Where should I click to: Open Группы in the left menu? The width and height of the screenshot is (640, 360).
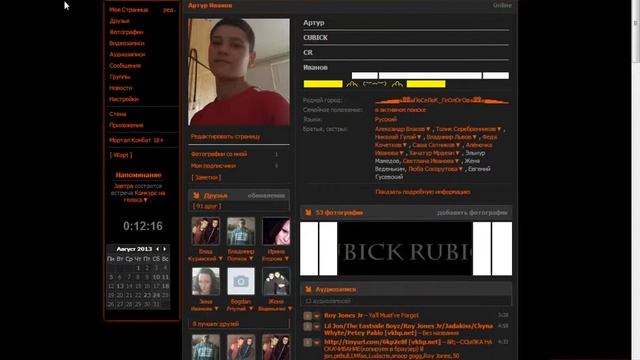120,77
